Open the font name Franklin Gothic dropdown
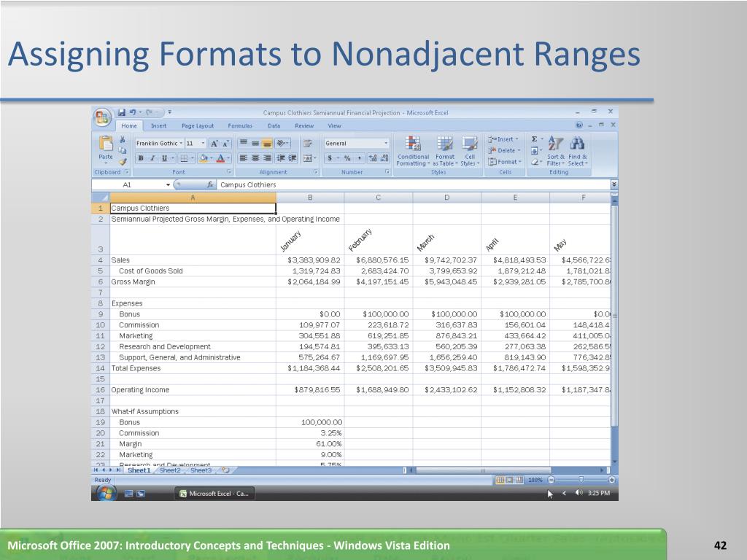Screen dimensions: 747x560 pos(181,144)
